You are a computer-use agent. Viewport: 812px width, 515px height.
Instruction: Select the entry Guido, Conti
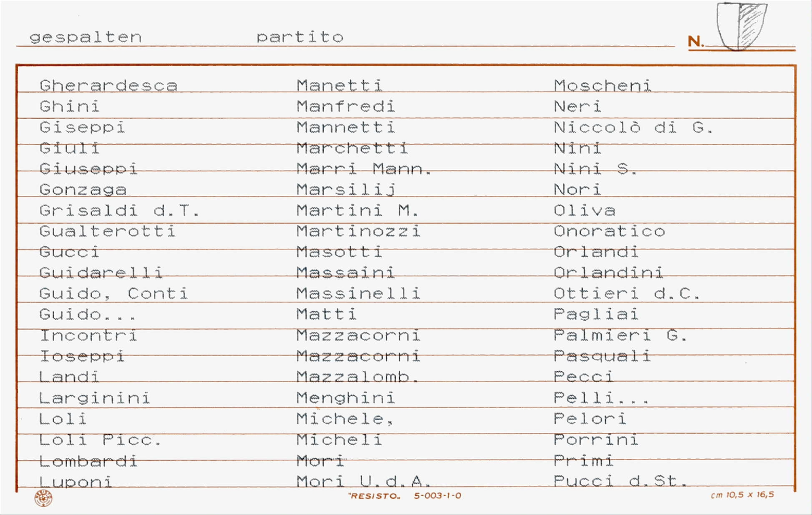tap(114, 294)
